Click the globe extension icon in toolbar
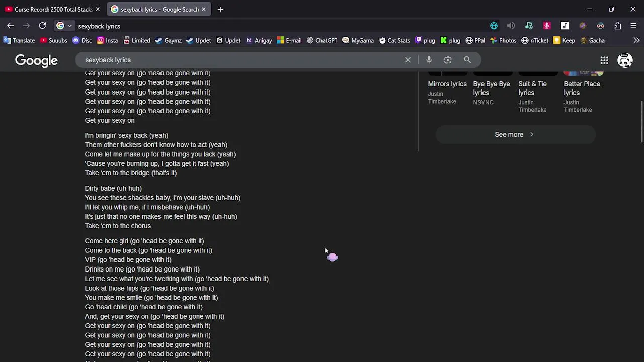The height and width of the screenshot is (362, 644). pos(494,26)
